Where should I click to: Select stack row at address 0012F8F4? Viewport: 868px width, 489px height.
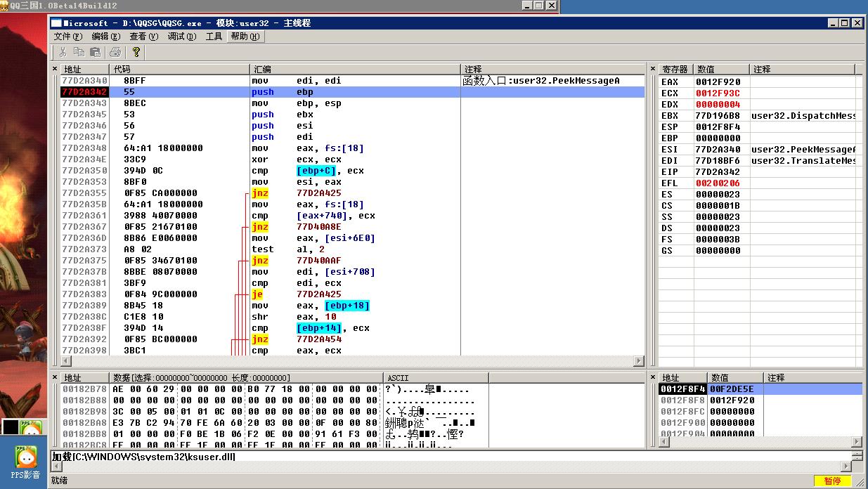[x=760, y=389]
